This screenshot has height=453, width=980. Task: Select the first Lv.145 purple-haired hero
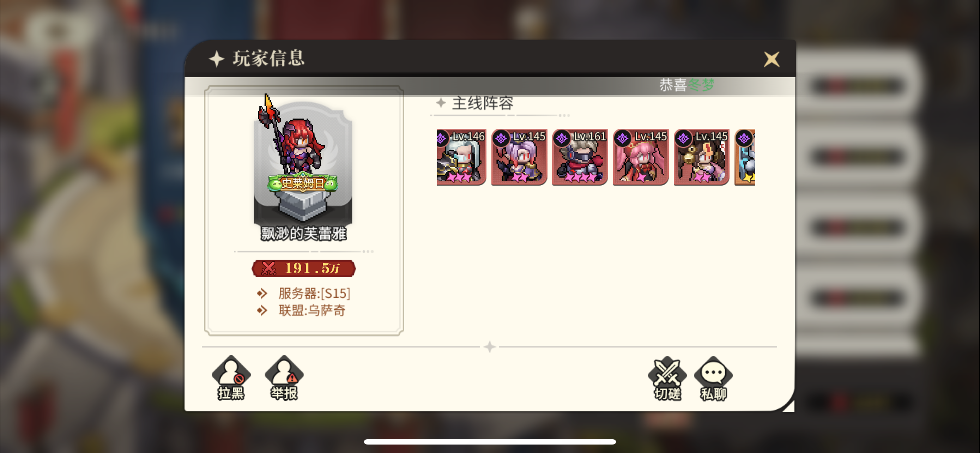tap(519, 157)
